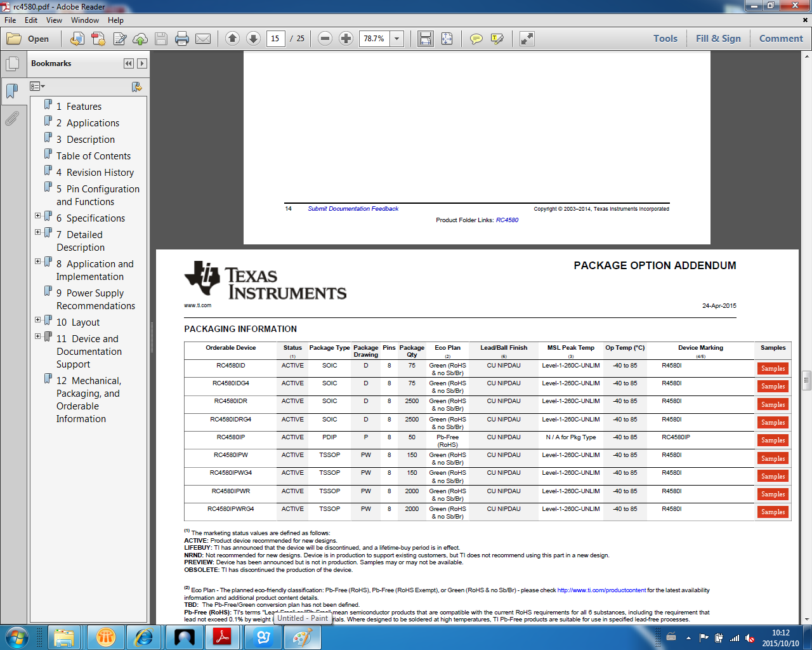Click the Create PDF online icon
The image size is (812, 650).
click(98, 39)
